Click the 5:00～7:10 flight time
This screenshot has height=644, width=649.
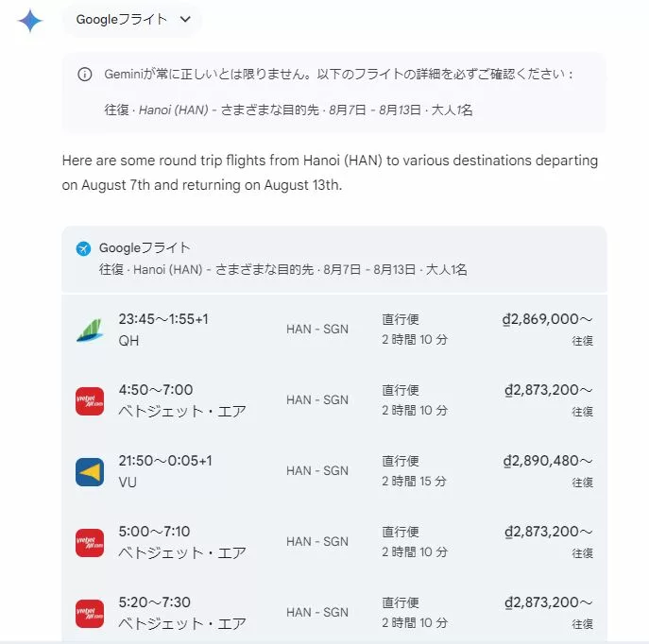point(154,531)
